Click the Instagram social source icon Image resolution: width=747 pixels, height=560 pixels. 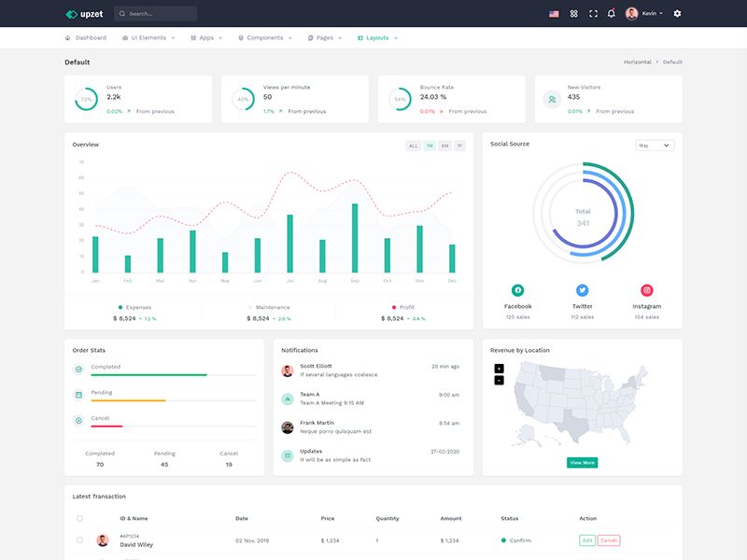(x=646, y=290)
